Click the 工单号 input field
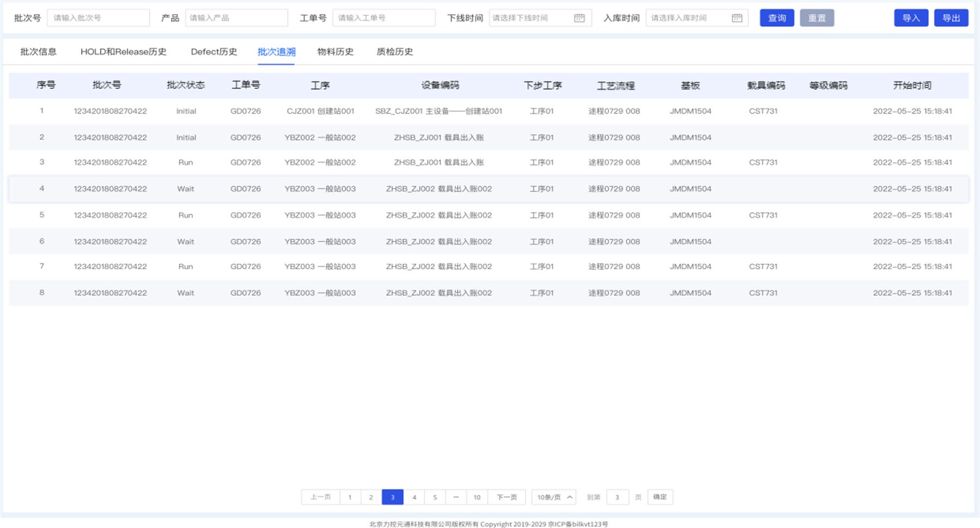The height and width of the screenshot is (528, 980). [384, 18]
